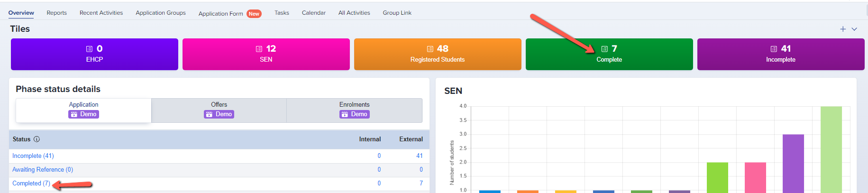Viewport: 868px width, 193px height.
Task: Click the Completed (7) status link
Action: (31, 184)
